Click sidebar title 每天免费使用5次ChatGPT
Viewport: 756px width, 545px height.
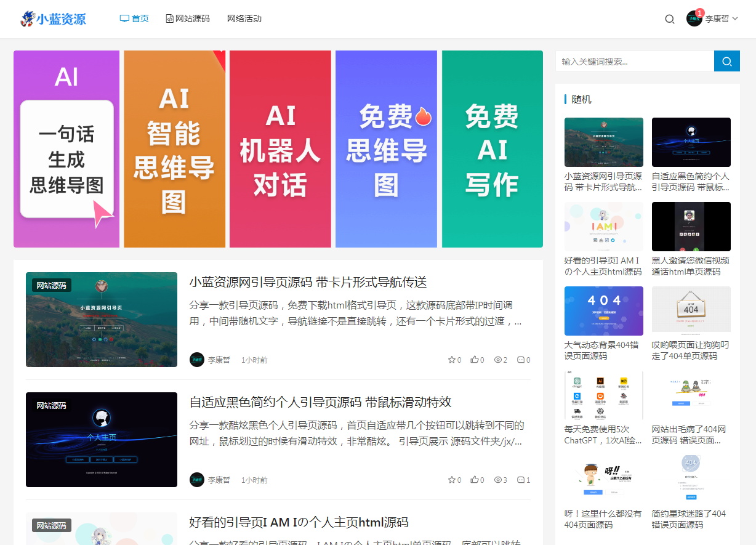pos(603,435)
